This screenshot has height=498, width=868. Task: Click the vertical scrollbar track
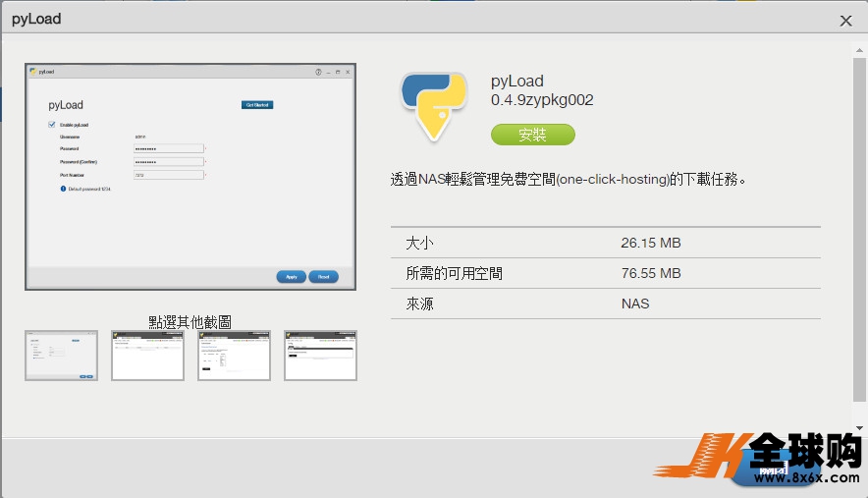(x=860, y=236)
